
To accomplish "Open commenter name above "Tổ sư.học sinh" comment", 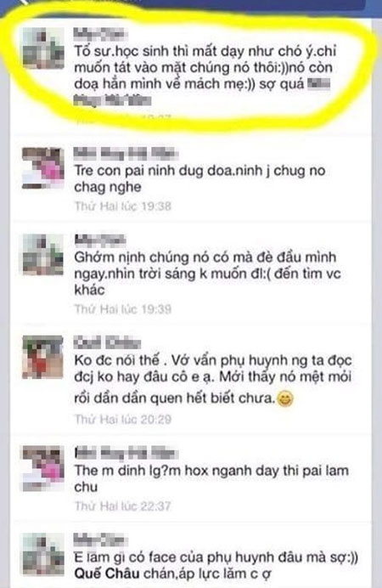I will pyautogui.click(x=100, y=34).
